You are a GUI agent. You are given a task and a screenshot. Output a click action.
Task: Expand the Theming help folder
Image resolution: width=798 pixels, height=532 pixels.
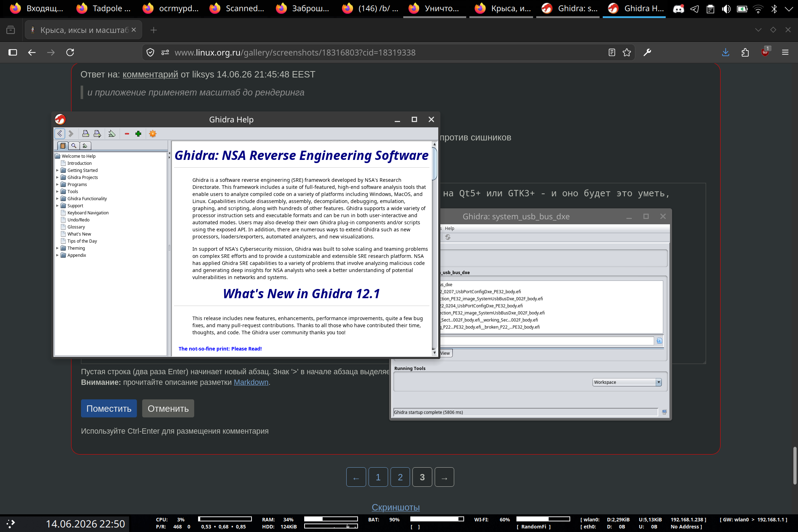57,248
